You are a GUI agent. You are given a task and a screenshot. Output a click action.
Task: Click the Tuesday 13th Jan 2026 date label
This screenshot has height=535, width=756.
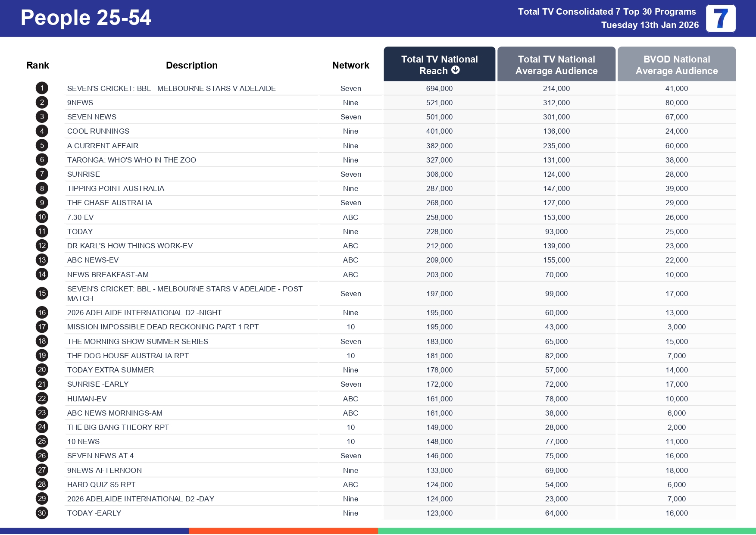point(649,25)
